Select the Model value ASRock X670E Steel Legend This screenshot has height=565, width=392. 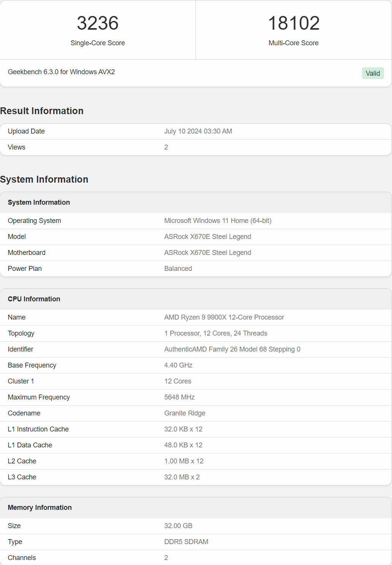208,237
